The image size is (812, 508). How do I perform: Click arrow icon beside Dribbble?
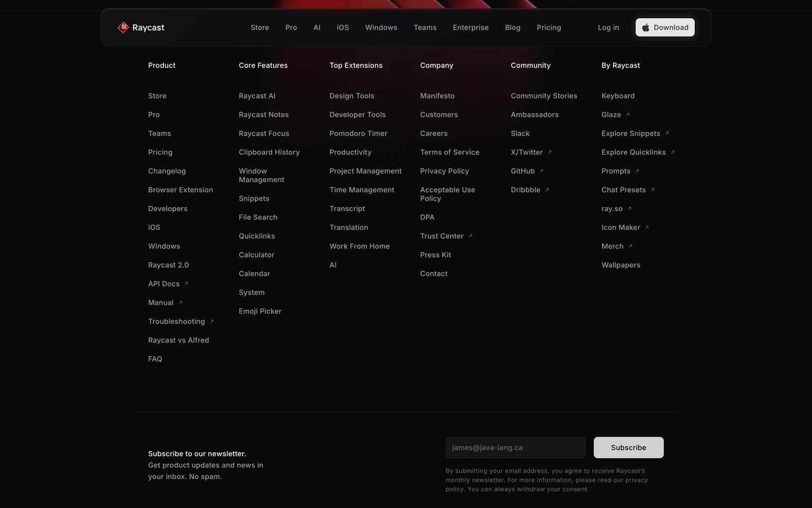(547, 190)
